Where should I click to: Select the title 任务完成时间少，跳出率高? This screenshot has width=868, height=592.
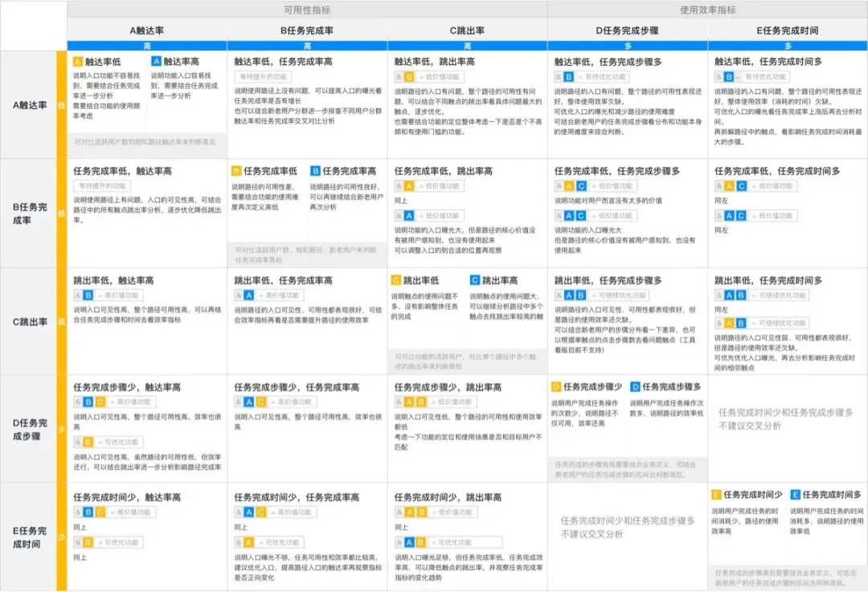(x=448, y=497)
